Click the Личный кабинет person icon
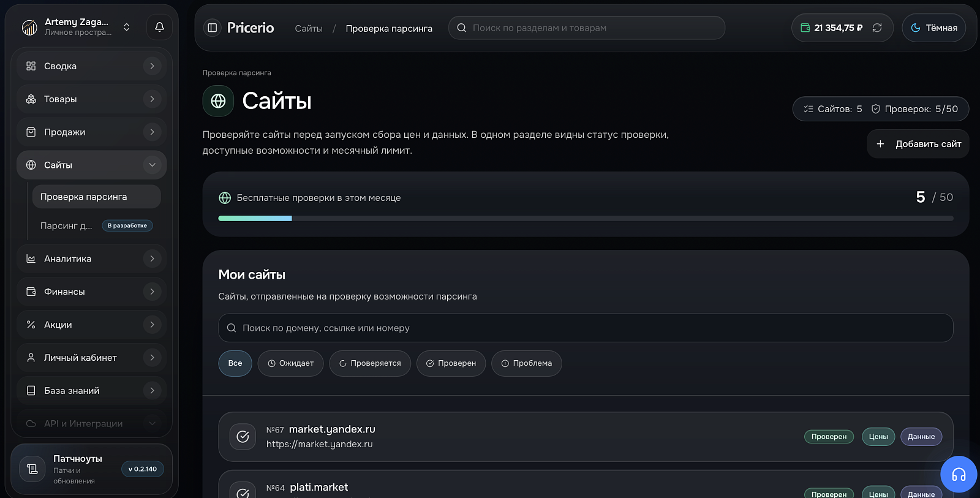 [x=31, y=358]
